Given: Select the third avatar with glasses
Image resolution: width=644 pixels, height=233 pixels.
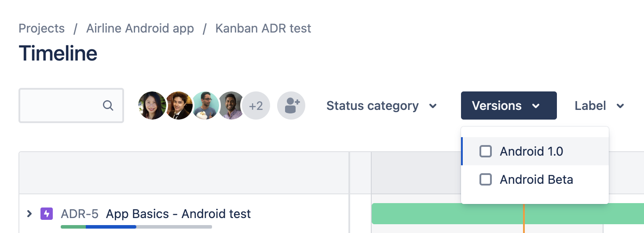Looking at the screenshot, I should 205,106.
